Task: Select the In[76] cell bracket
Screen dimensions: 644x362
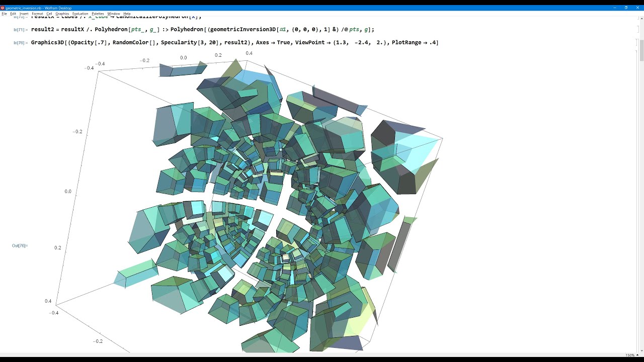Action: [636, 43]
